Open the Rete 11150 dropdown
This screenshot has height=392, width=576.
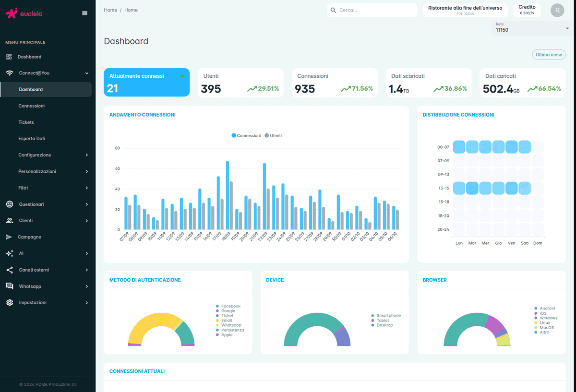[x=532, y=28]
